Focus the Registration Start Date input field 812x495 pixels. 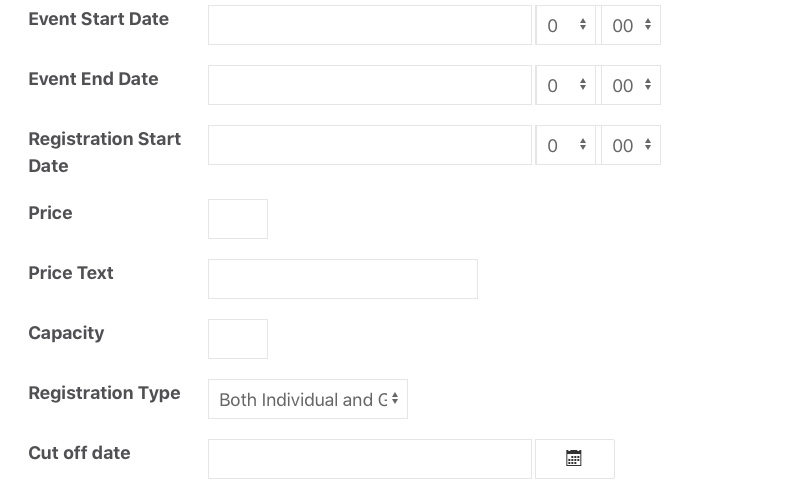[x=369, y=145]
